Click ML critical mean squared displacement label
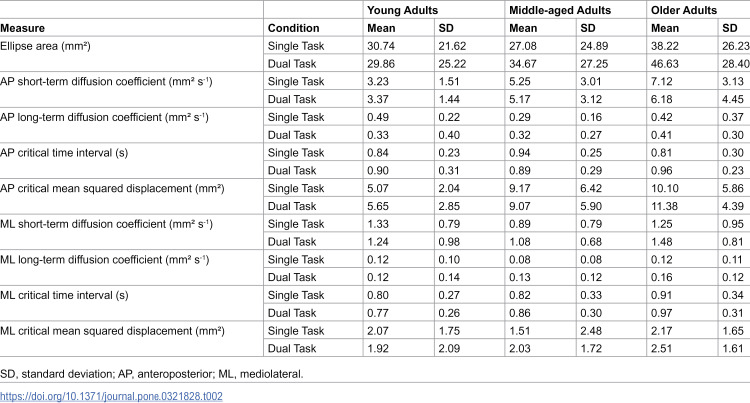This screenshot has width=750, height=403. click(112, 331)
